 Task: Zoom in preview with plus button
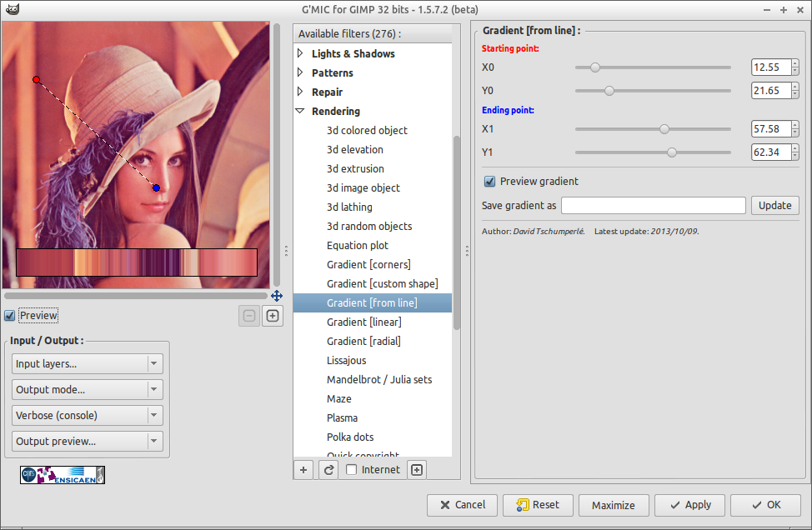pyautogui.click(x=273, y=316)
